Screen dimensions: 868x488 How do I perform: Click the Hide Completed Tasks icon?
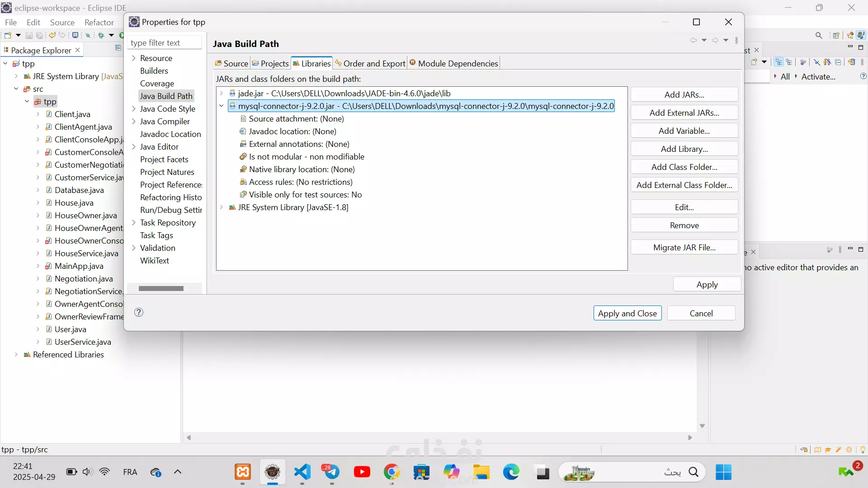click(817, 62)
